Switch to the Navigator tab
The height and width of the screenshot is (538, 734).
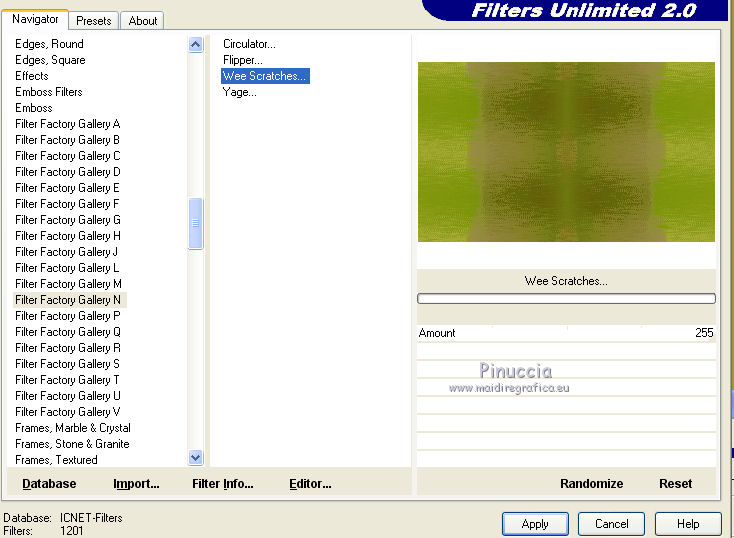click(x=35, y=19)
